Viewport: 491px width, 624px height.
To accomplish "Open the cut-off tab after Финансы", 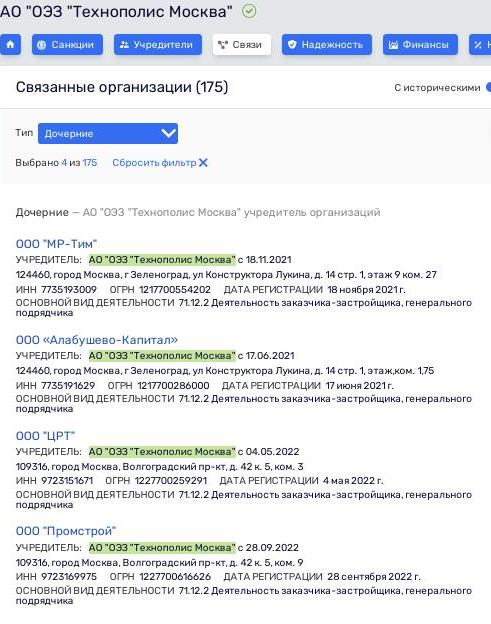I will 480,45.
